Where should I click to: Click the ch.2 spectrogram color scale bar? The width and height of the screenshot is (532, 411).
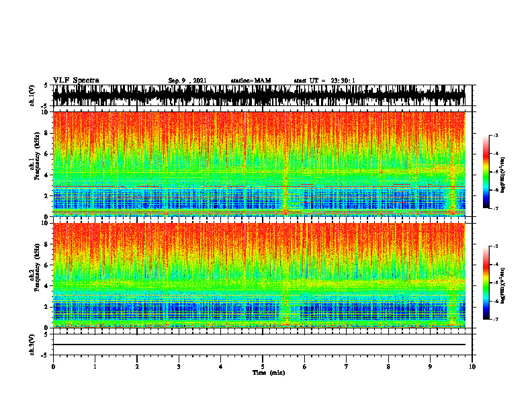(x=486, y=283)
